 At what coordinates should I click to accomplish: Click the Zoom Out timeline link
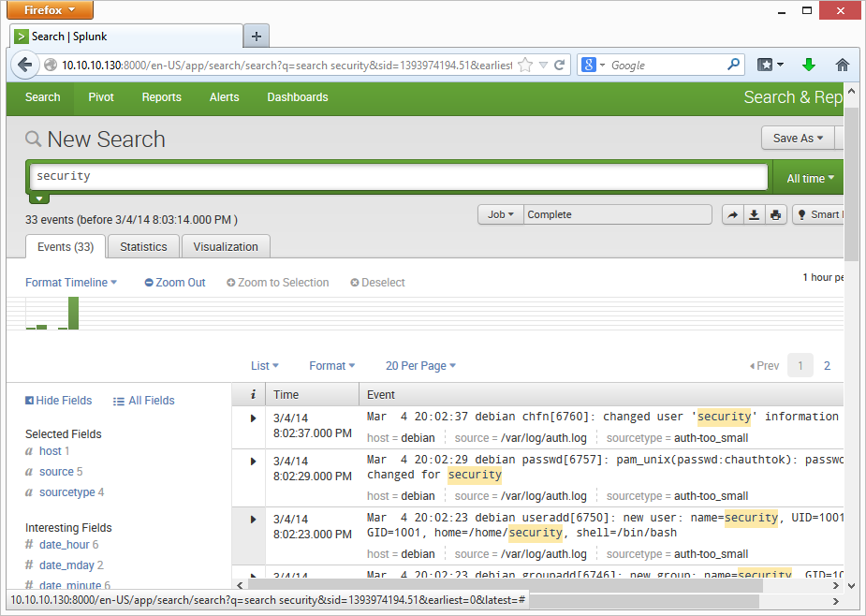pyautogui.click(x=175, y=283)
